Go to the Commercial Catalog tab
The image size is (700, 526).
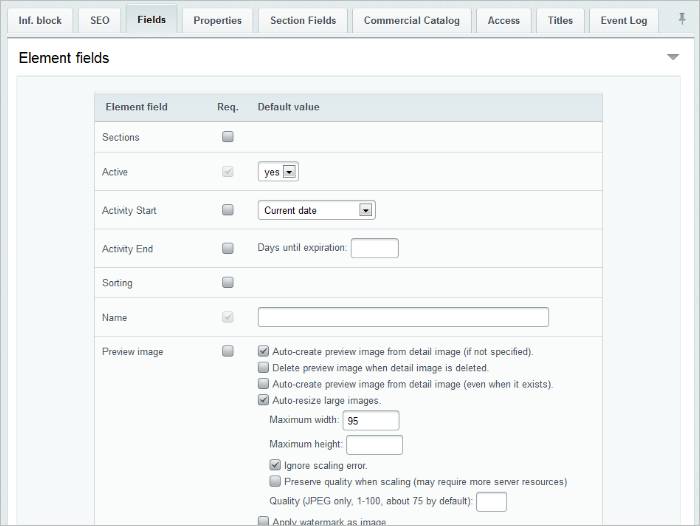pos(412,21)
